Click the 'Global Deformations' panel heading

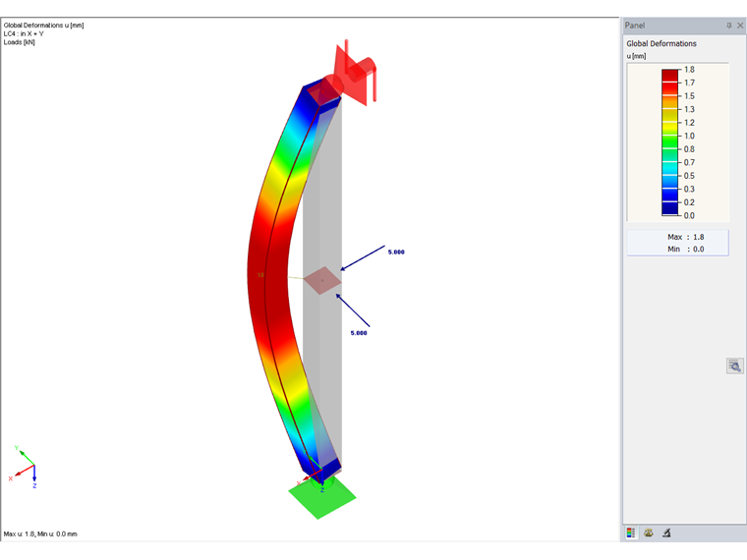[661, 43]
